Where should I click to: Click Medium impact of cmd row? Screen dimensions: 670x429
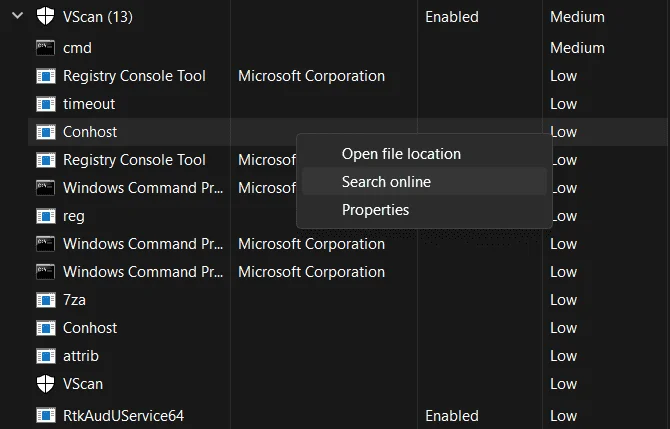[x=577, y=48]
